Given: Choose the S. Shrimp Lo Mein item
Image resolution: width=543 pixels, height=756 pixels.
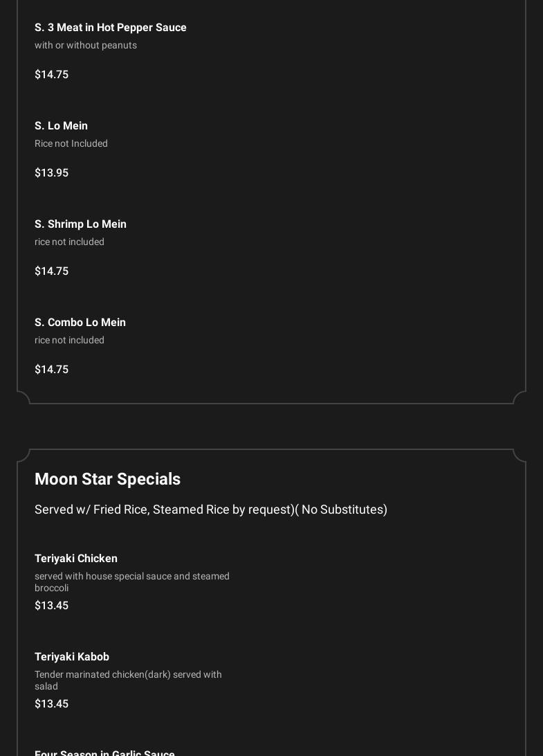Looking at the screenshot, I should coord(80,224).
